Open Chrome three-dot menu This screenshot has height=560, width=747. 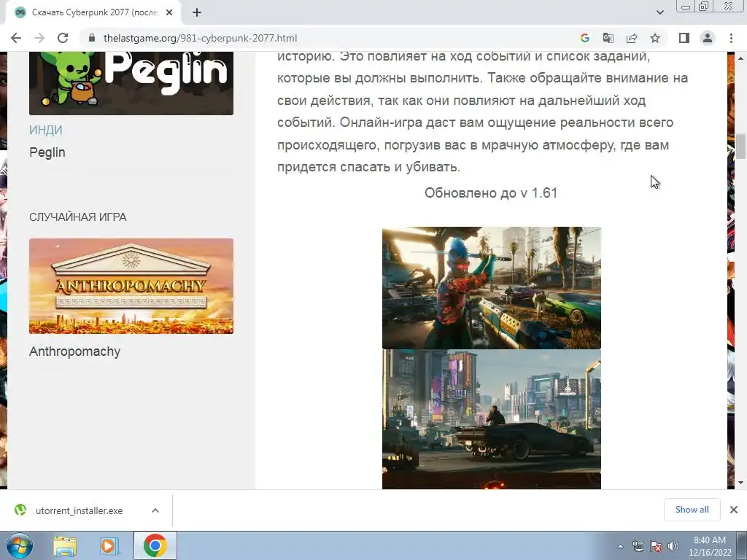731,38
